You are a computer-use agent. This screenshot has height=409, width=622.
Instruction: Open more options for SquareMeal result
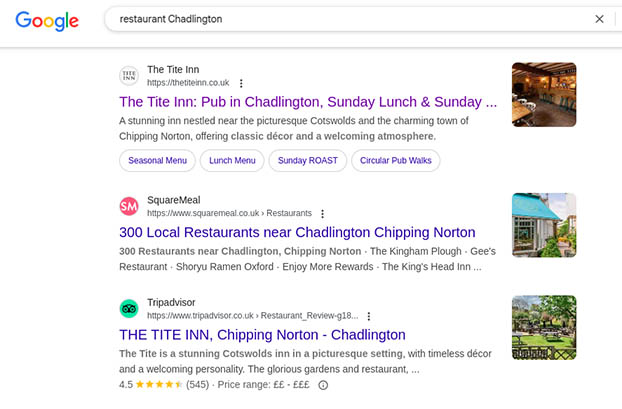coord(322,213)
